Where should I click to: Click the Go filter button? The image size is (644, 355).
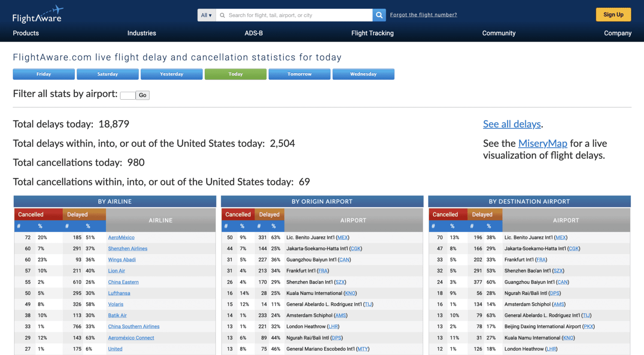coord(143,95)
